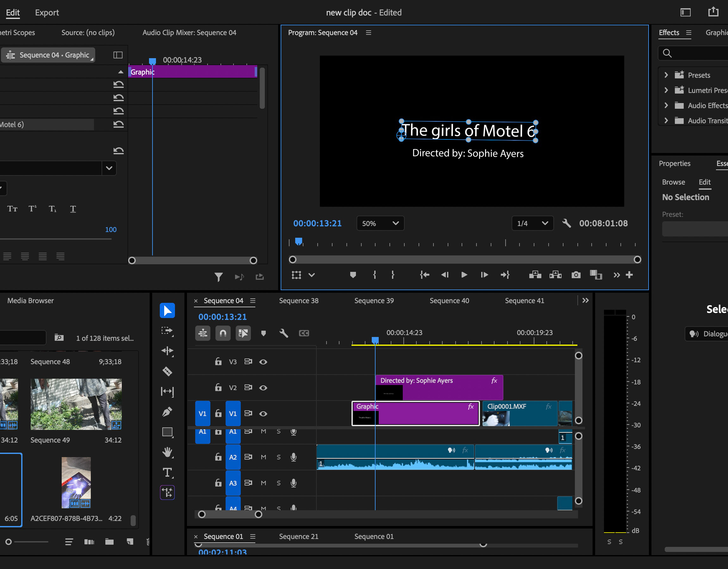728x569 pixels.
Task: Click the Add Marker button in the Program monitor
Action: click(353, 275)
